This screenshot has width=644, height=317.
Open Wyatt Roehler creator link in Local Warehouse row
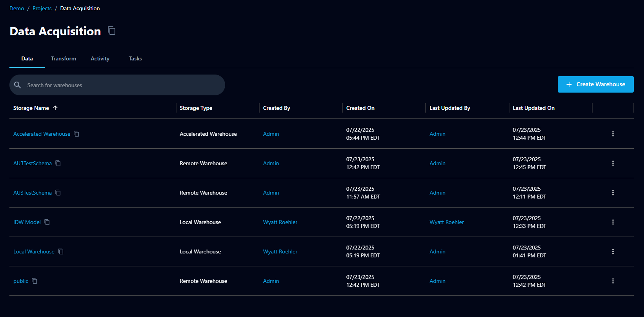tap(280, 251)
